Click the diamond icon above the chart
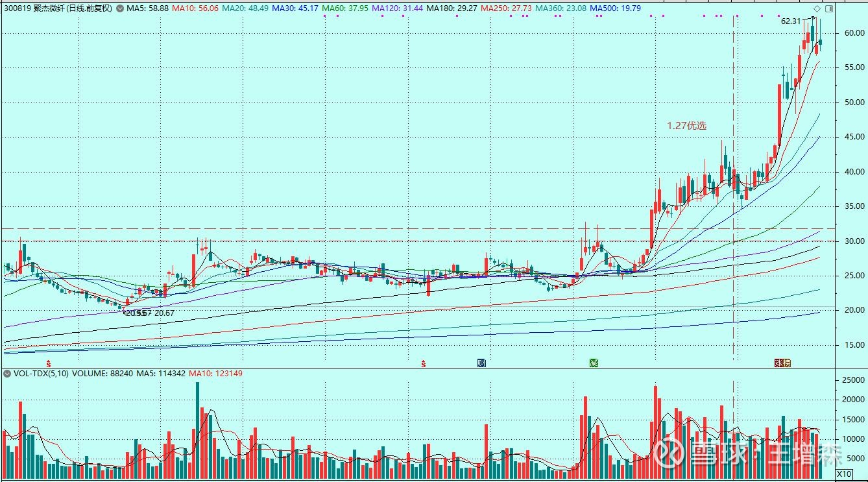 click(816, 8)
